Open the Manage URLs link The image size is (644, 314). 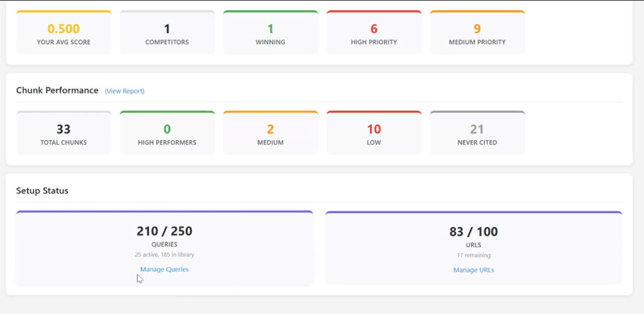(474, 270)
